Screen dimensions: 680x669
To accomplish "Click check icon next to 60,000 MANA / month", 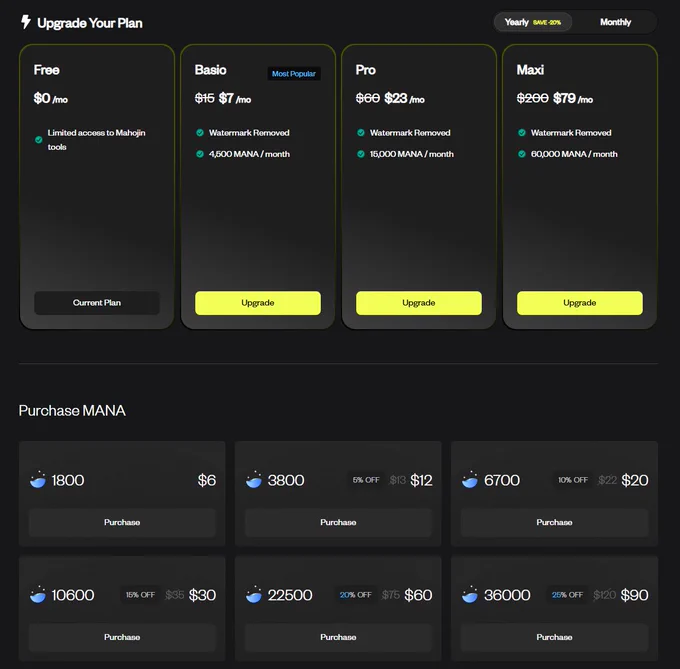I will [x=522, y=154].
